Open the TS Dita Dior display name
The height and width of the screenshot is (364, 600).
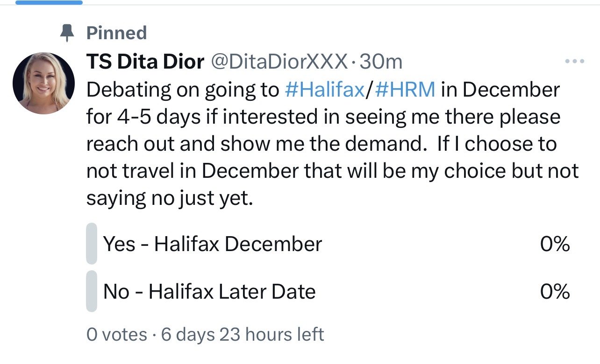(x=145, y=62)
